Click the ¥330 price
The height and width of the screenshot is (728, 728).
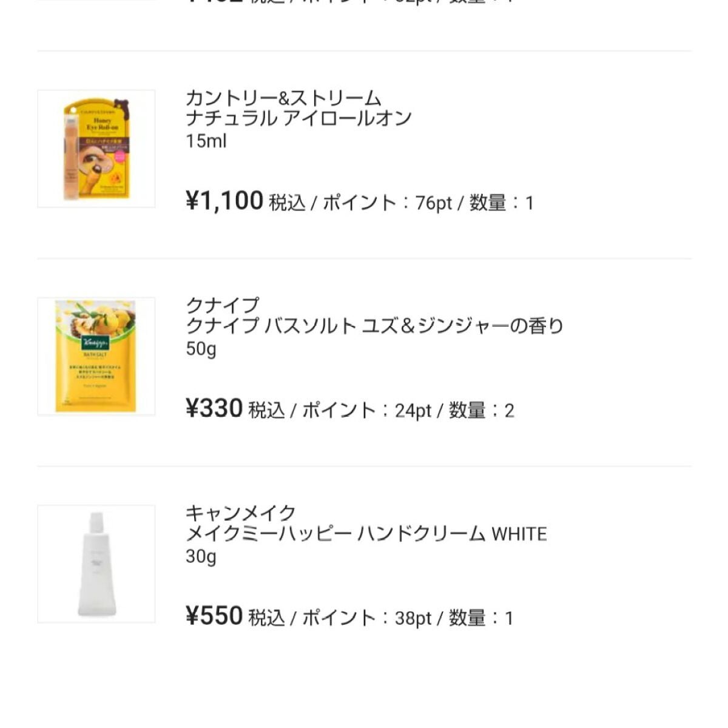coord(214,409)
